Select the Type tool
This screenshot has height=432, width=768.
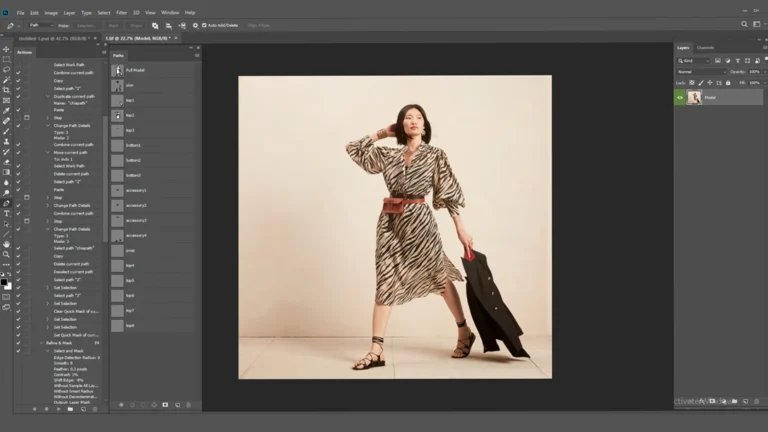point(6,213)
